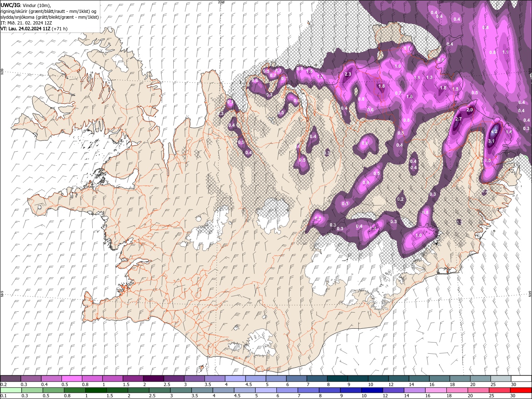Viewport: 532px width, 399px height.
Task: Click the 66N latitude label on left edge
Action: 2,72
